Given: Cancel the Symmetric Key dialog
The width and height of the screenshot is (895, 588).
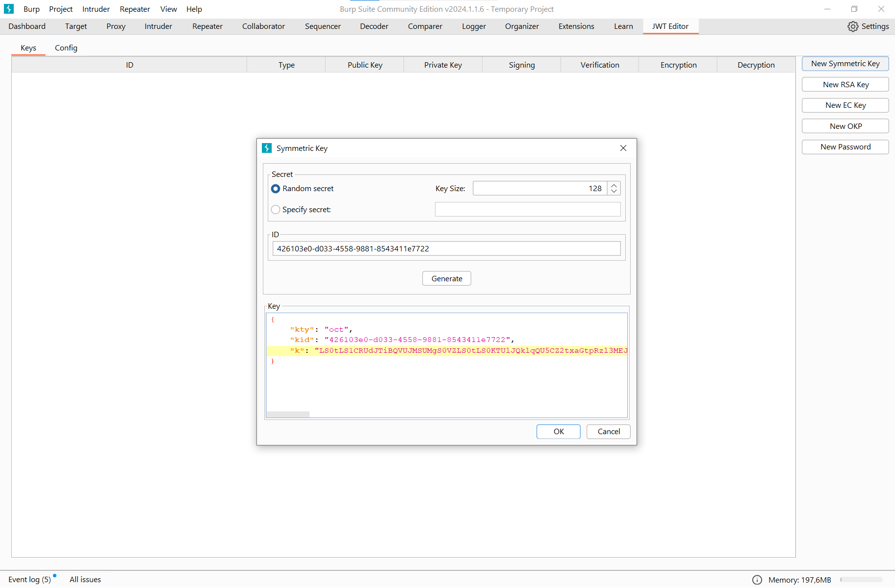Looking at the screenshot, I should (609, 432).
